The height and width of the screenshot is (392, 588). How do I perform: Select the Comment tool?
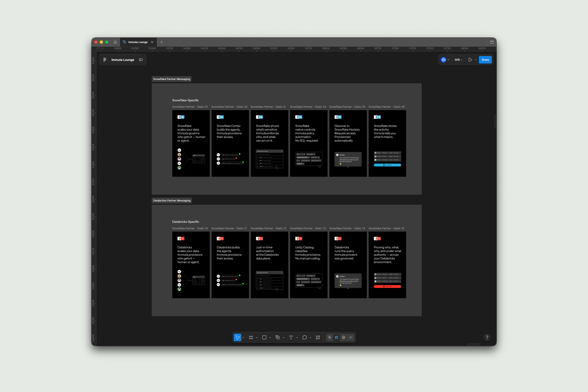point(305,337)
